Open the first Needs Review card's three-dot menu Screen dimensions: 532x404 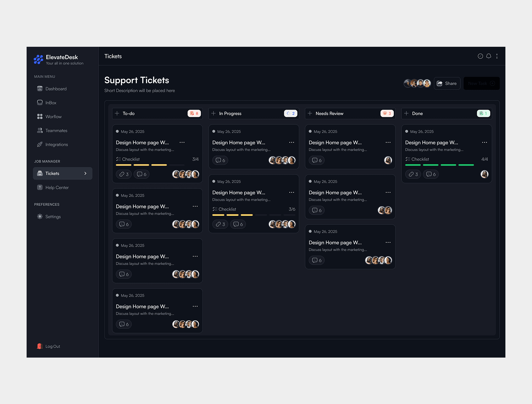click(388, 142)
